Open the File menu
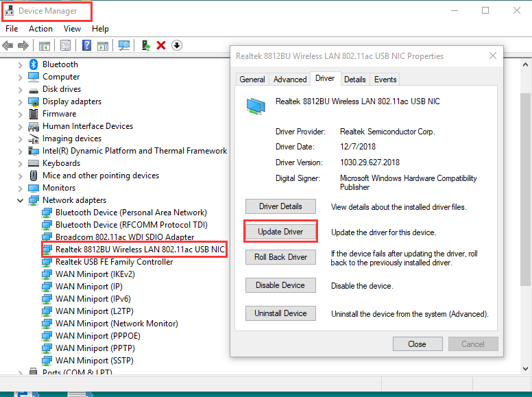Viewport: 532px width, 397px height. click(12, 29)
